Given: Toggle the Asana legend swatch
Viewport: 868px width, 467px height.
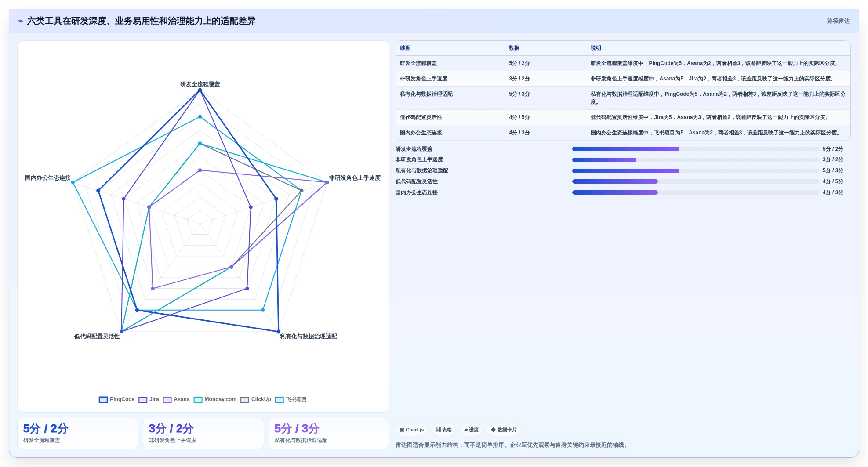Looking at the screenshot, I should 167,400.
